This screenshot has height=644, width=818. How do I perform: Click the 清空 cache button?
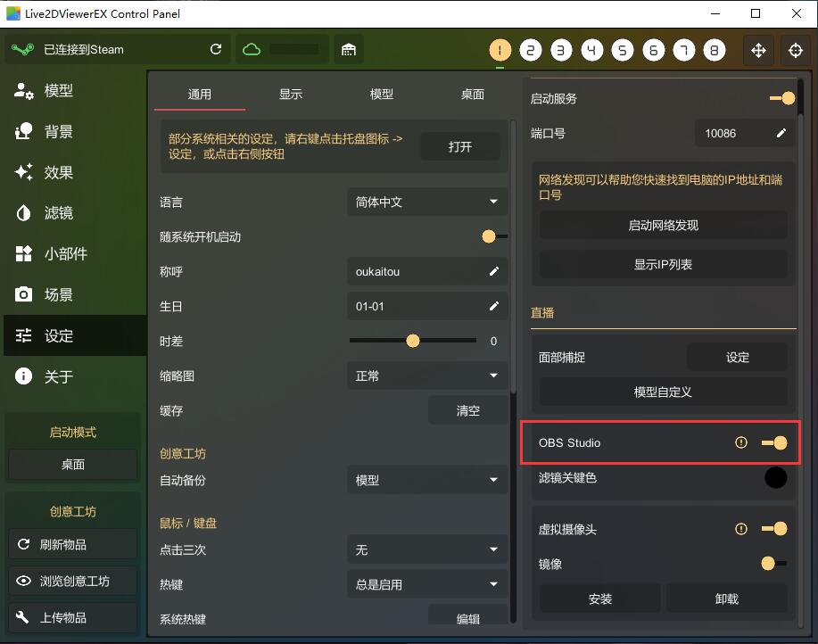tap(468, 410)
